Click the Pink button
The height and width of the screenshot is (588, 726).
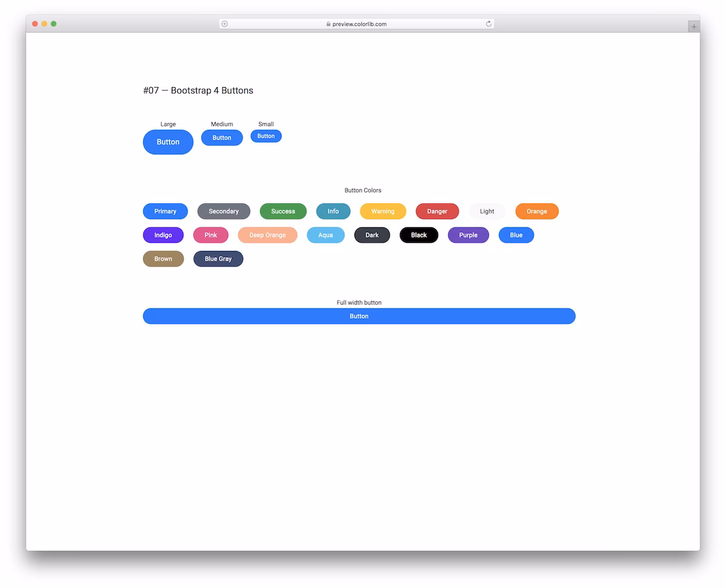pyautogui.click(x=211, y=235)
